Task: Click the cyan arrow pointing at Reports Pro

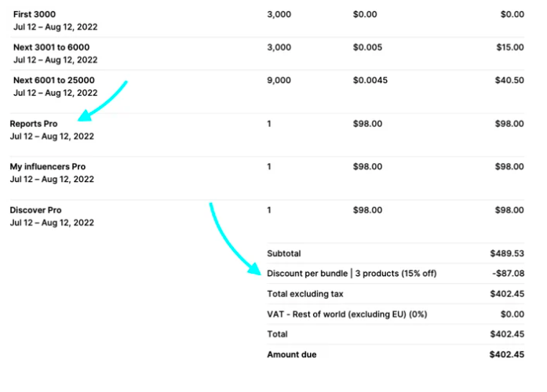Action: click(101, 101)
